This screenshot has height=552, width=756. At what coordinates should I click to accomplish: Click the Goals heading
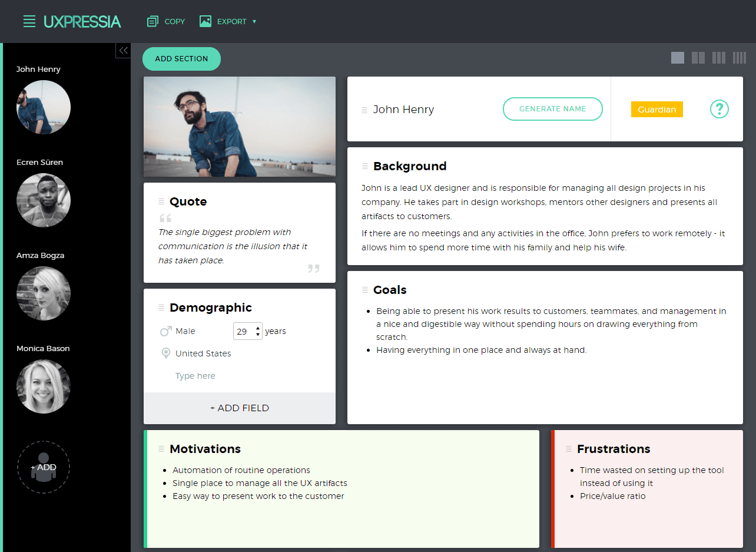pos(390,290)
